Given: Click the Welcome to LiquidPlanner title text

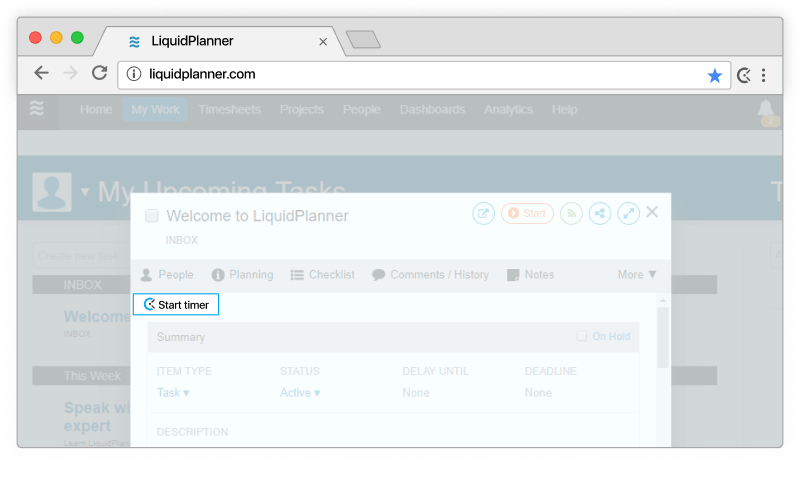Looking at the screenshot, I should (x=257, y=216).
